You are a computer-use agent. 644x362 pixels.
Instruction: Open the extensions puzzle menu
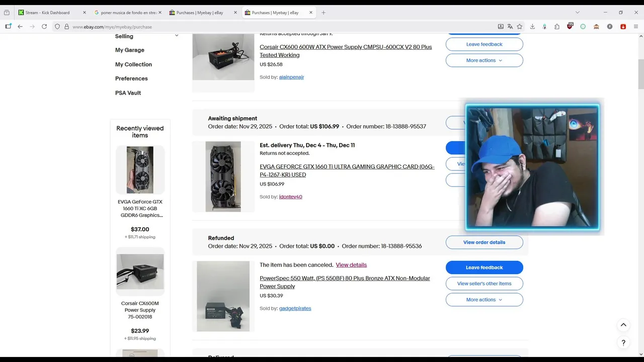tap(557, 27)
